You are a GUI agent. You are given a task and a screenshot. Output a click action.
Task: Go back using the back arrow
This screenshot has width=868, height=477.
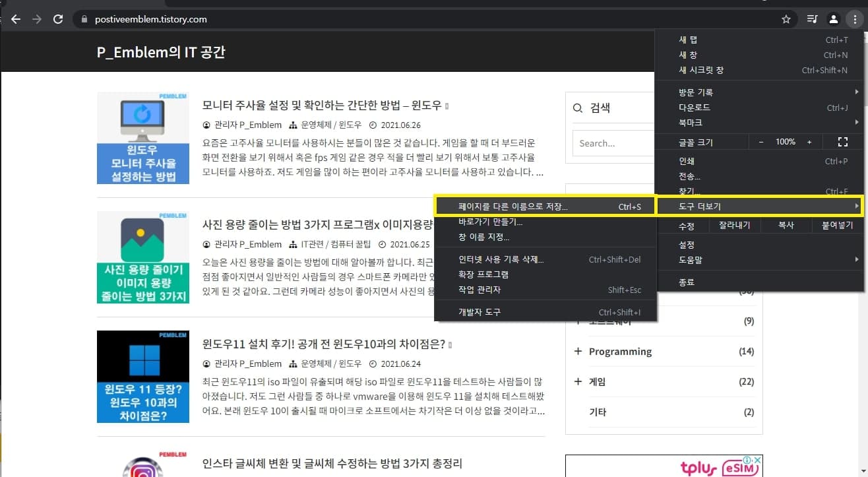(x=16, y=19)
